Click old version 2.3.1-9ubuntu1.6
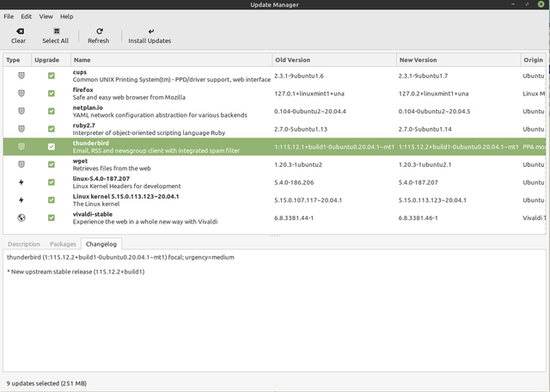Viewport: 550px width, 392px height. 299,76
